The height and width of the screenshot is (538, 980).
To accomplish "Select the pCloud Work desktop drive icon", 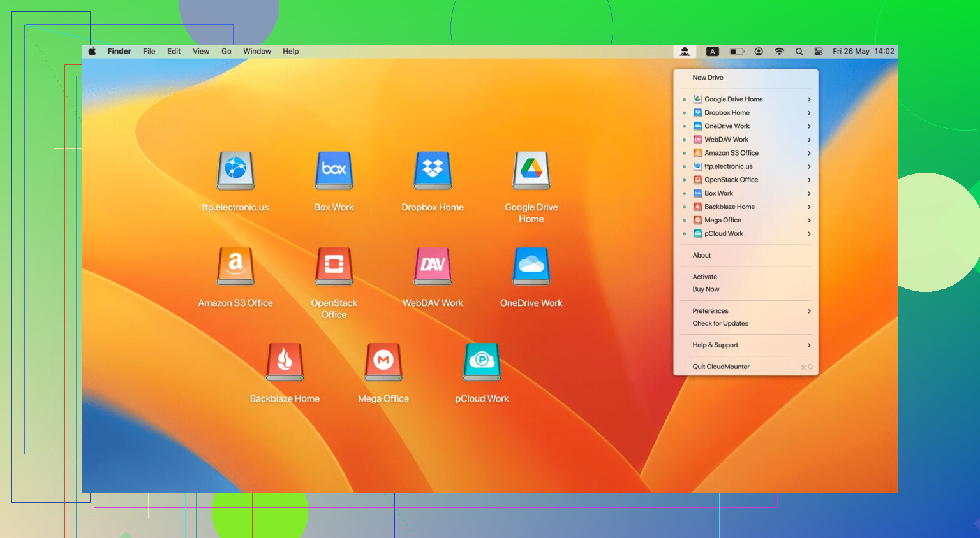I will point(482,362).
